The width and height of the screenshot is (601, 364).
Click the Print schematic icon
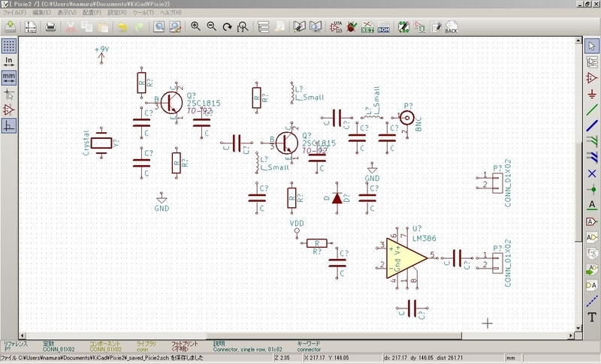pos(50,27)
